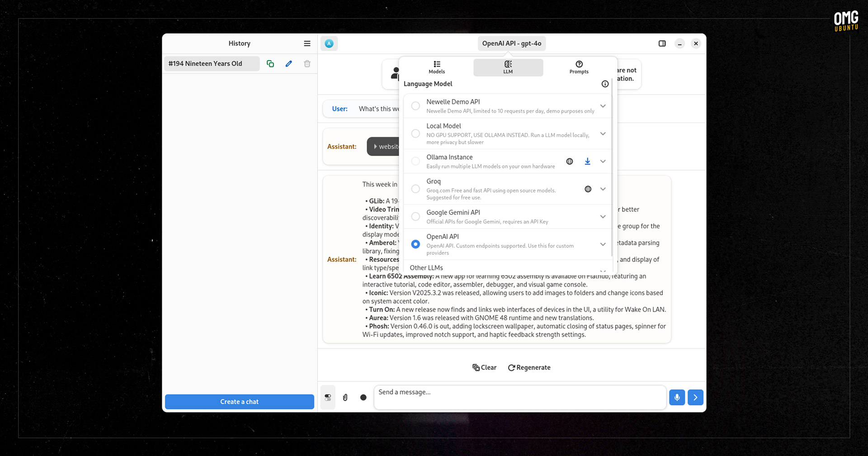Viewport: 868px width, 456px height.
Task: Expand Local Model options chevron
Action: [x=603, y=134]
